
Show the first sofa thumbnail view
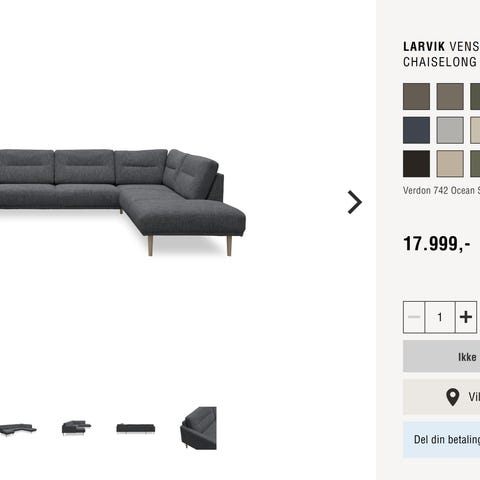point(18,429)
